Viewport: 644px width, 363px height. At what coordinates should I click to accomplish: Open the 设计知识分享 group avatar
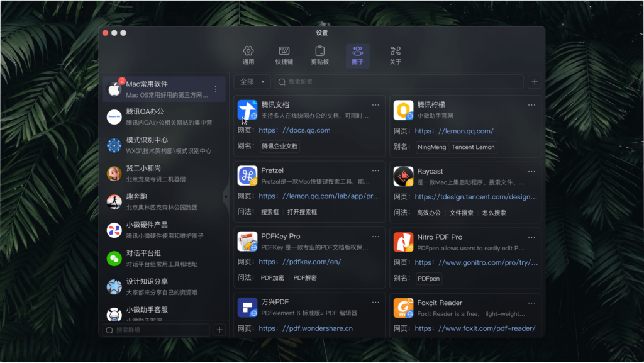click(114, 287)
